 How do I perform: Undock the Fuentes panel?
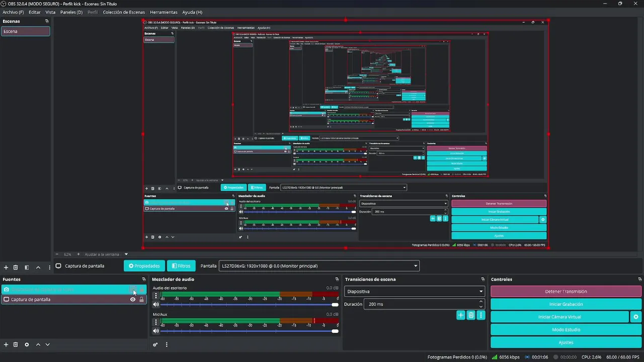[x=144, y=279]
